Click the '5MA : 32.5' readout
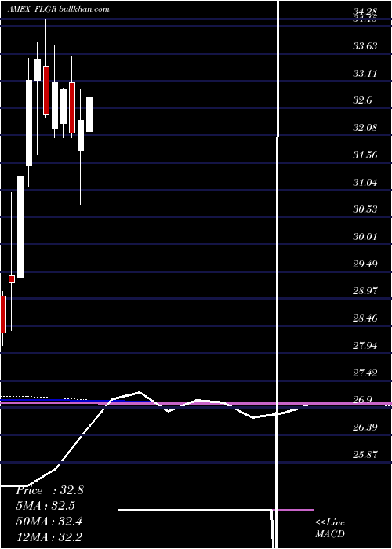 click(x=45, y=506)
